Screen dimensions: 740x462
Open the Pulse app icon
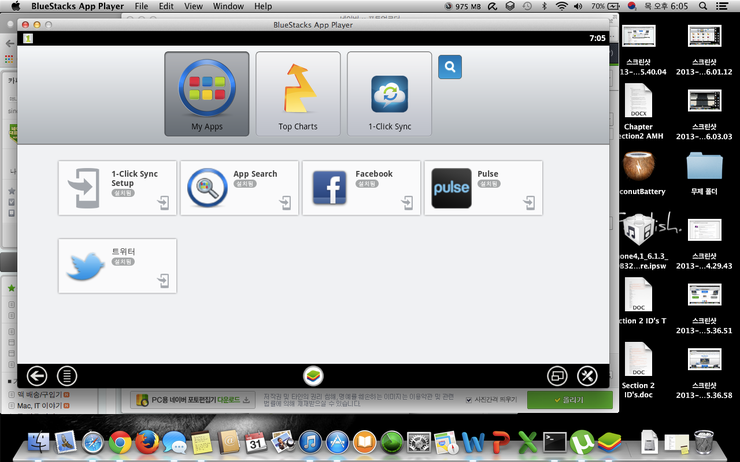tap(452, 188)
